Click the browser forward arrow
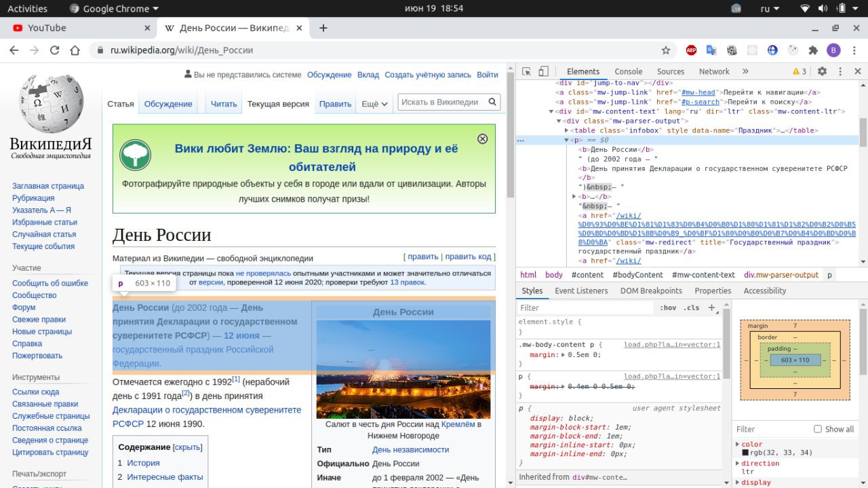Screen dimensions: 868x488 (35, 50)
